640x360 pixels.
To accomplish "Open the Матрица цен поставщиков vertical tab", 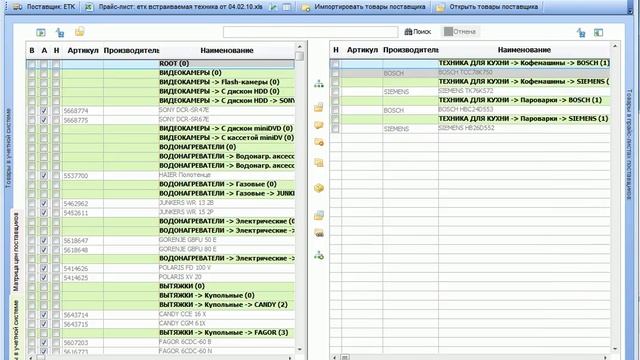I will point(16,252).
